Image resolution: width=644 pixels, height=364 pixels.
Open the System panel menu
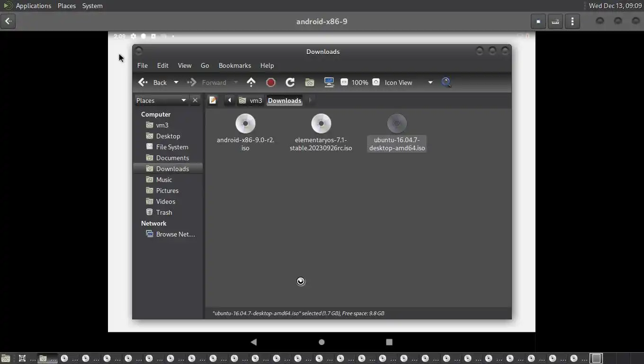point(92,6)
